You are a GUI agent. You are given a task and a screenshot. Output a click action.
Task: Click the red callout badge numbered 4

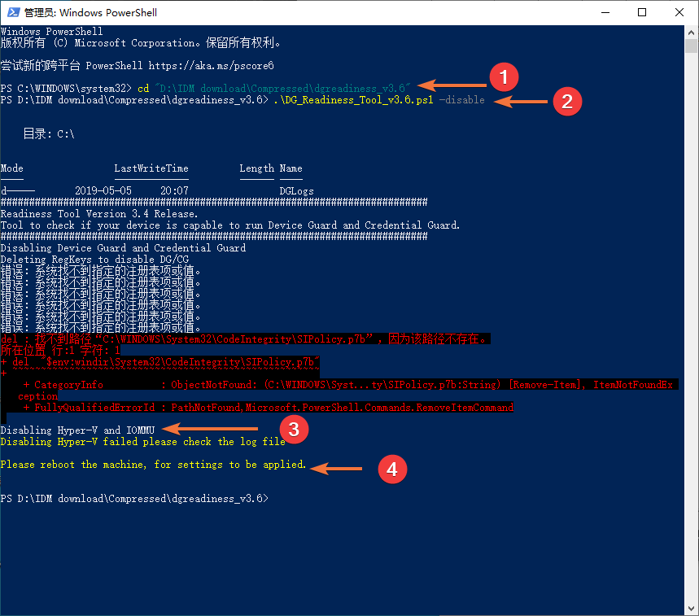click(392, 469)
